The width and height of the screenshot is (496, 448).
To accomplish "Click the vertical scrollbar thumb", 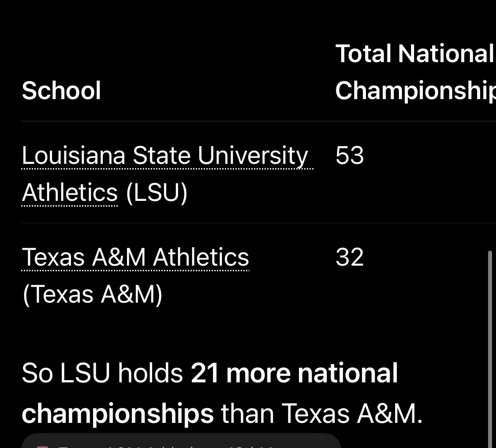I will (490, 349).
